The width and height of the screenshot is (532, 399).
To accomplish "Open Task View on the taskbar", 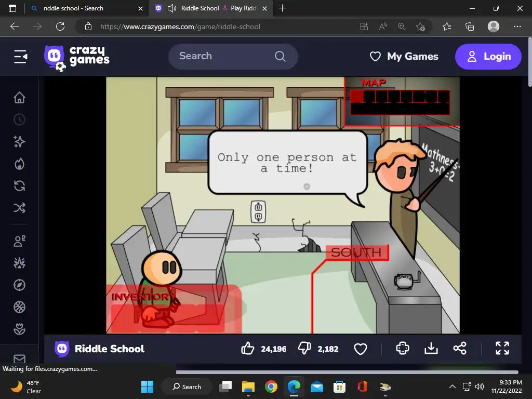I will (225, 387).
